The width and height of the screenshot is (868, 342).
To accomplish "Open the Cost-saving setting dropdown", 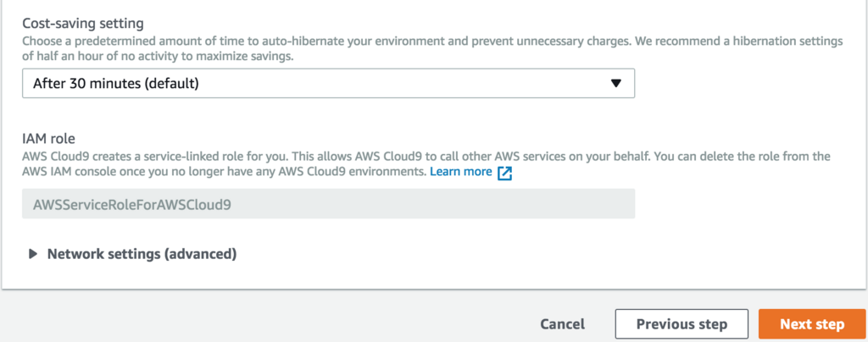I will tap(328, 83).
